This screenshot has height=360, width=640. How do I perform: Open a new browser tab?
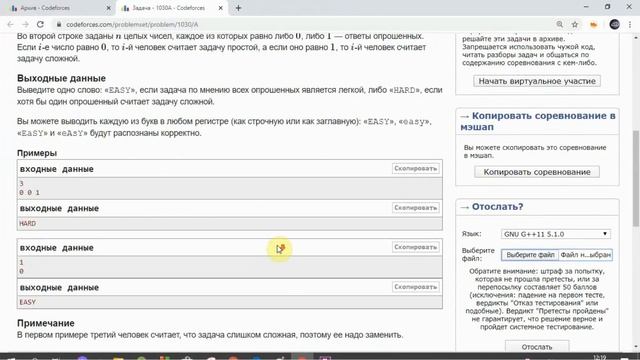point(238,8)
